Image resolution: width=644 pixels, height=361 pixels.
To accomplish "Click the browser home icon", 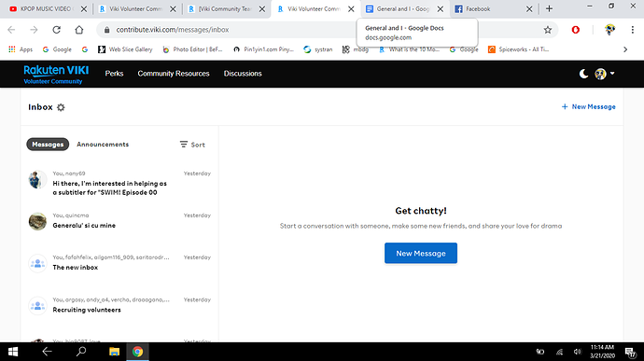I will pyautogui.click(x=78, y=30).
